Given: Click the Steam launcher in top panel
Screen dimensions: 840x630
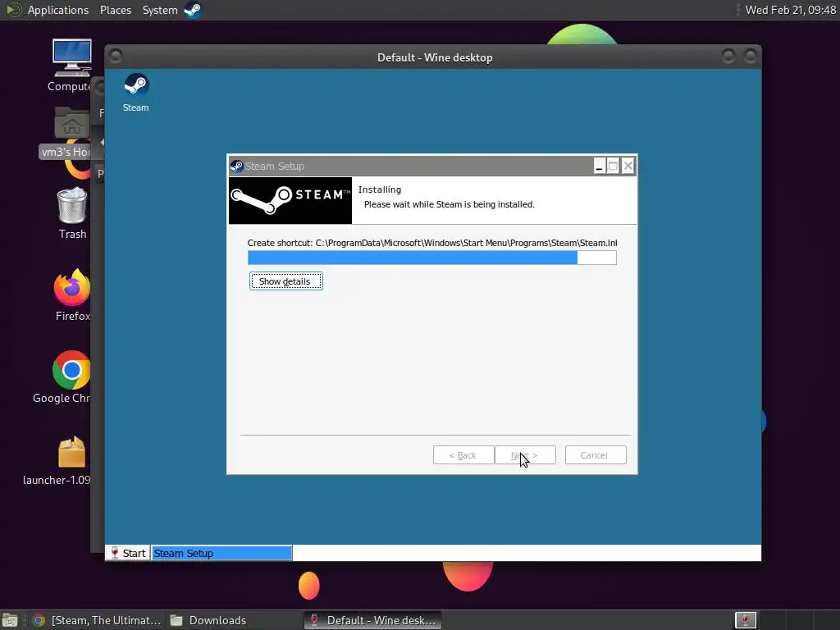Looking at the screenshot, I should (x=193, y=10).
